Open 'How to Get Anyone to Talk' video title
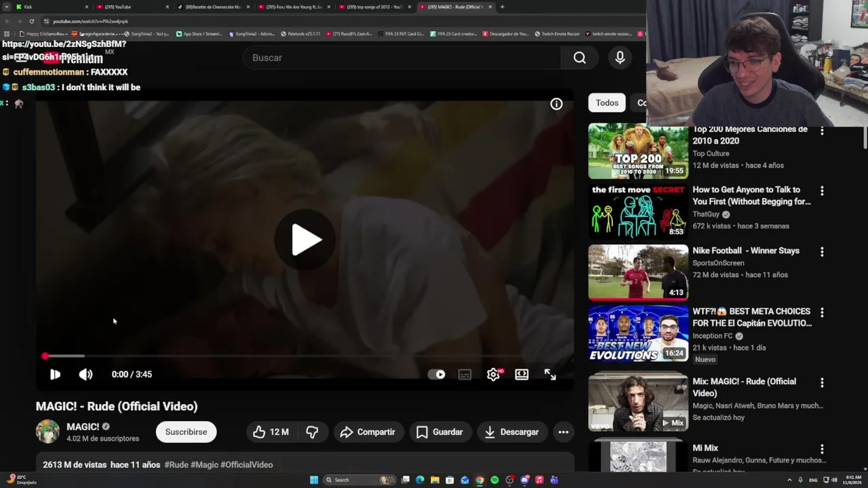The width and height of the screenshot is (868, 488). pyautogui.click(x=751, y=196)
